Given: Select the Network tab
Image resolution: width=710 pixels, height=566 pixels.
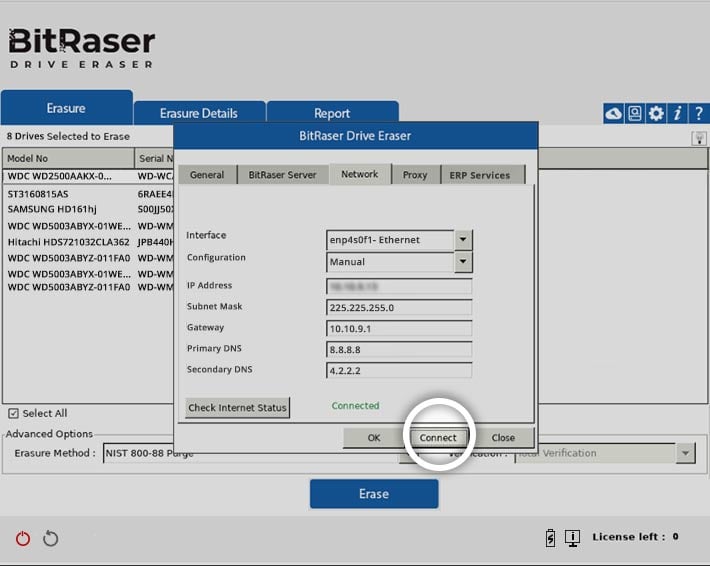Looking at the screenshot, I should coord(360,174).
